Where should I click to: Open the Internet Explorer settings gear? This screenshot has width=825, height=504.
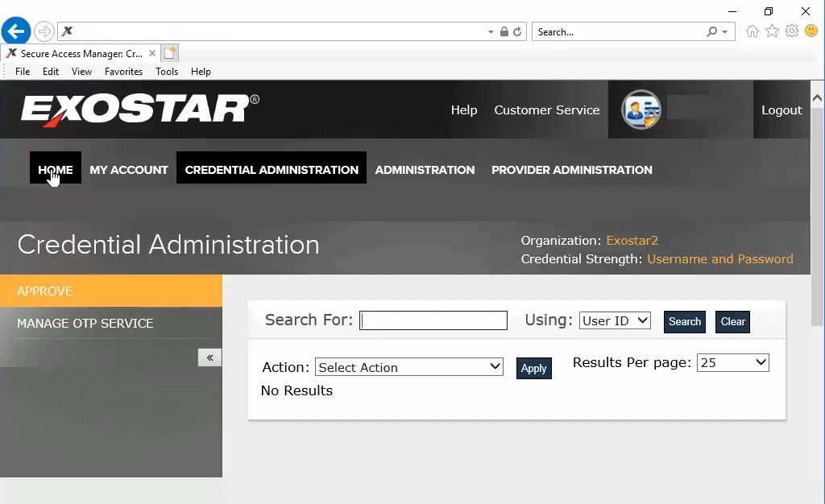(x=791, y=31)
